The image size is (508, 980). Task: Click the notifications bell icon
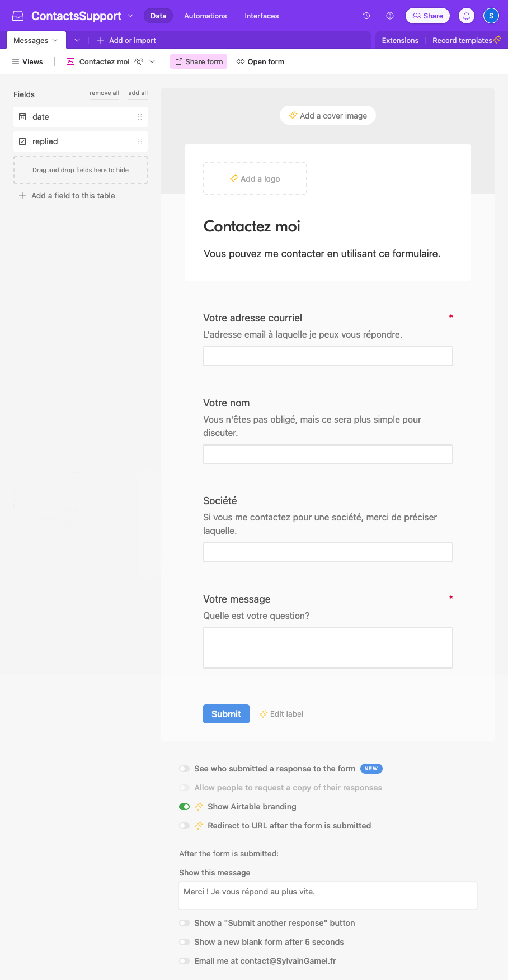467,16
